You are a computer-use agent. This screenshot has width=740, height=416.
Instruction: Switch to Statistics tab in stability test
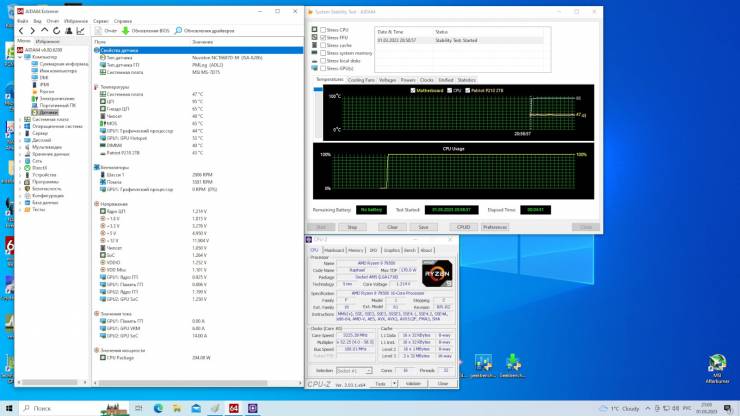tap(467, 80)
